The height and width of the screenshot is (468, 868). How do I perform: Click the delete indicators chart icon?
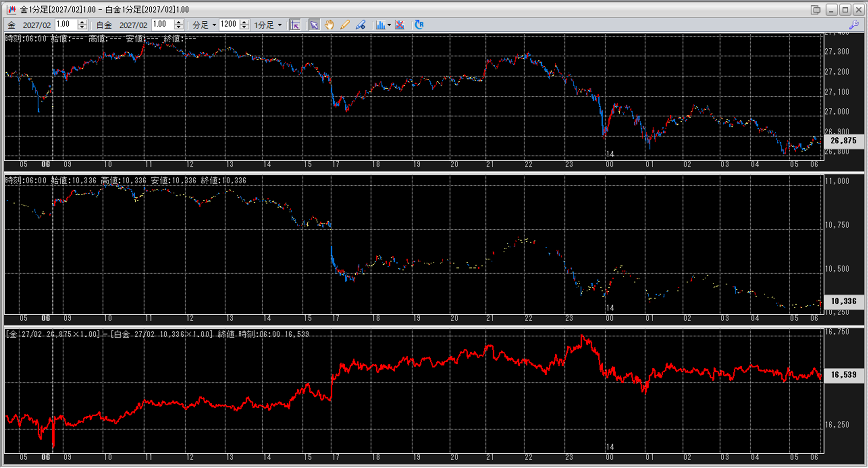(400, 25)
